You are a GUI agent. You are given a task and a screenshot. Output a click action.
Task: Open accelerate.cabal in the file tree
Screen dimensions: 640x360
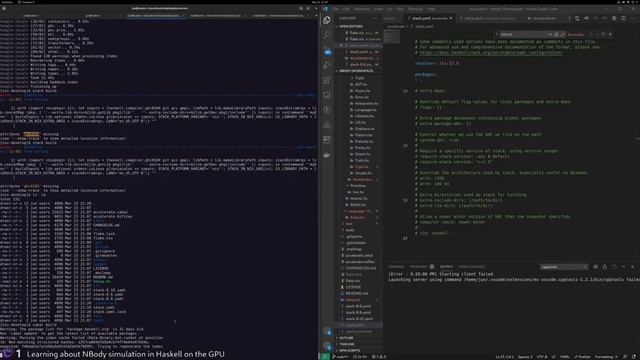(359, 256)
